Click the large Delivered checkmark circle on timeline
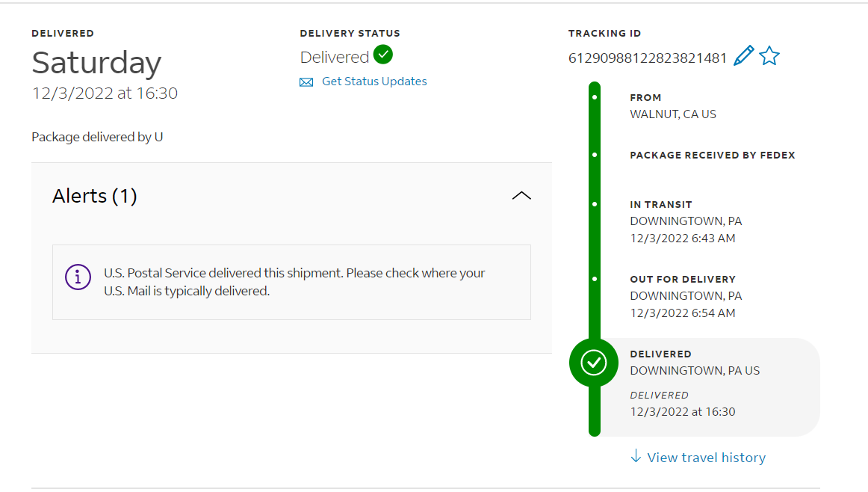Image resolution: width=868 pixels, height=492 pixels. (594, 363)
